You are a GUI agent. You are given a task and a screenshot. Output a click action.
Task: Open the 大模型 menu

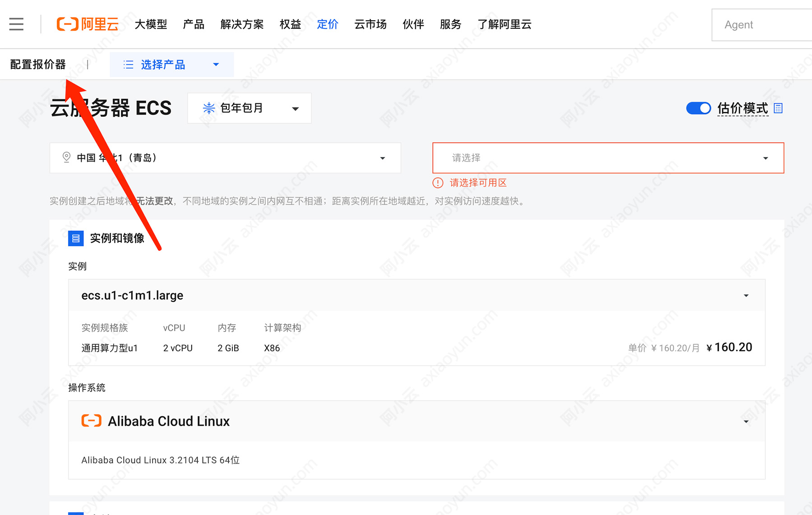coord(151,24)
